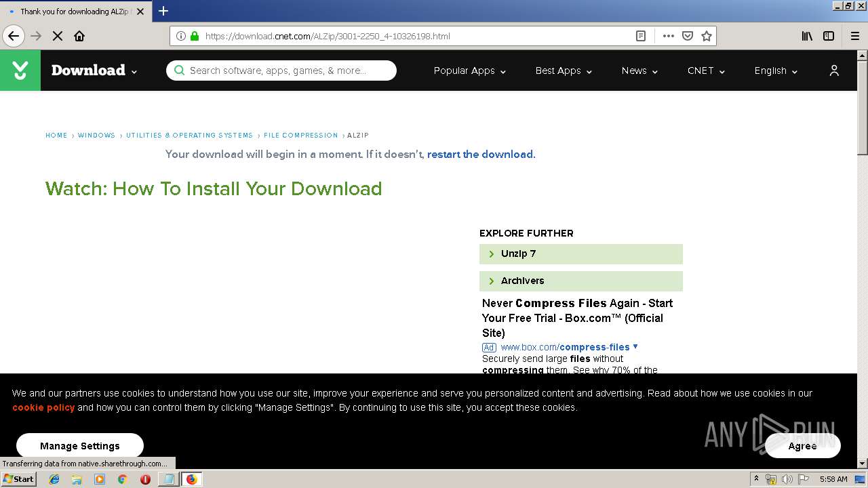Read the cookie policy link
Screen dimensions: 868x488
point(43,407)
